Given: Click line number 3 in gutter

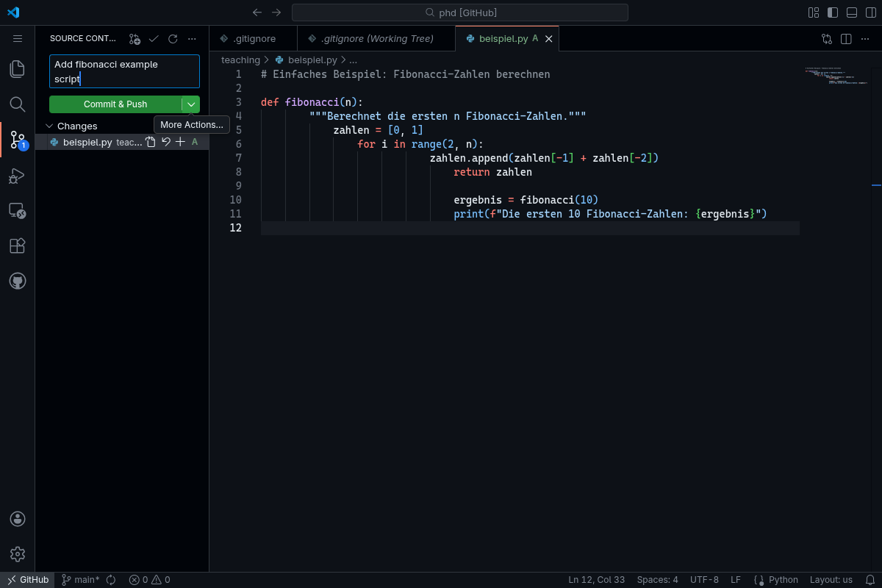Looking at the screenshot, I should [x=238, y=102].
